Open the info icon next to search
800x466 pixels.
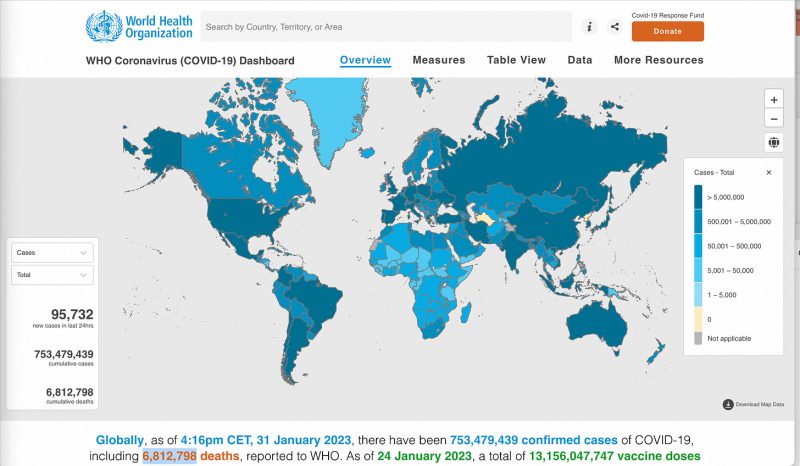(590, 27)
